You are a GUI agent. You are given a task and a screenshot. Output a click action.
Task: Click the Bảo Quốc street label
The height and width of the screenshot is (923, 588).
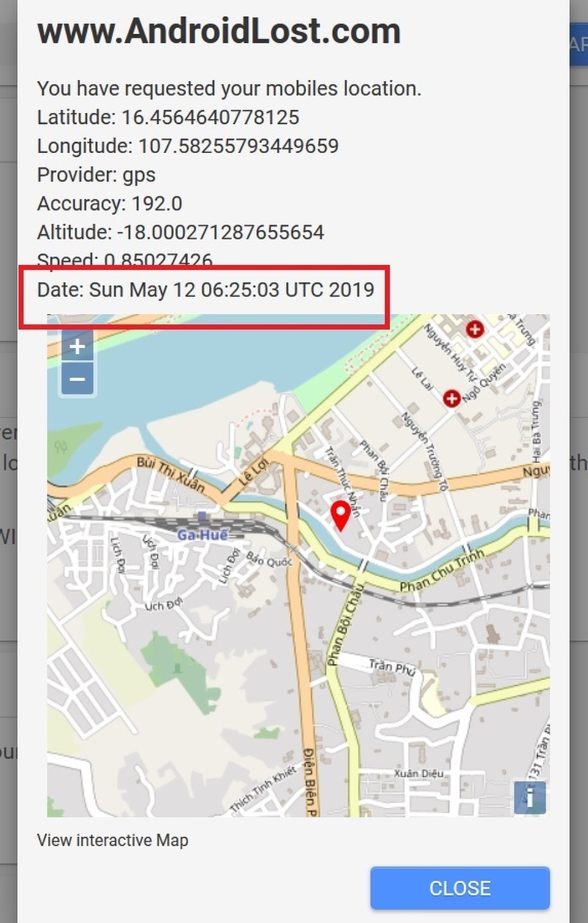269,559
